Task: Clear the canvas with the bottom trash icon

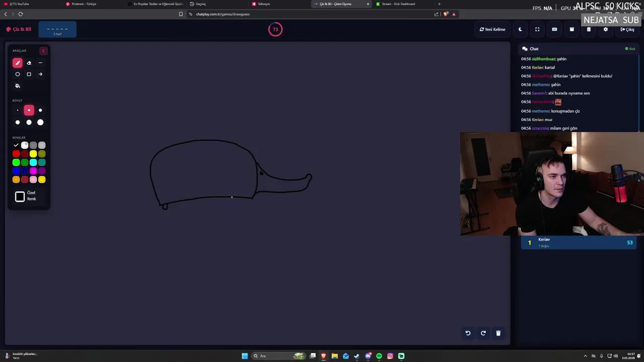Action: point(499,333)
